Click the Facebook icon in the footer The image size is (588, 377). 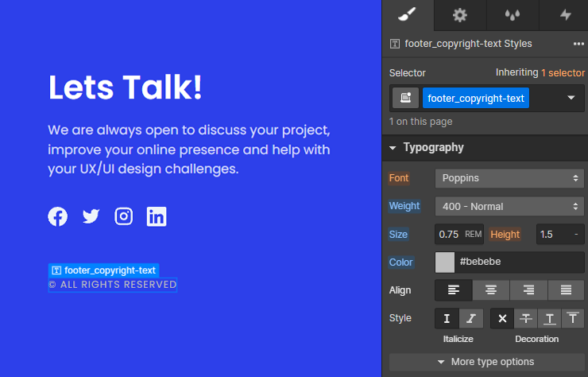(x=58, y=216)
